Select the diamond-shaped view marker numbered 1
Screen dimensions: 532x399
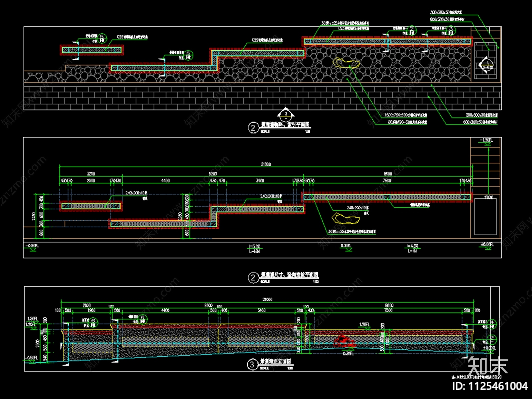pos(487,65)
